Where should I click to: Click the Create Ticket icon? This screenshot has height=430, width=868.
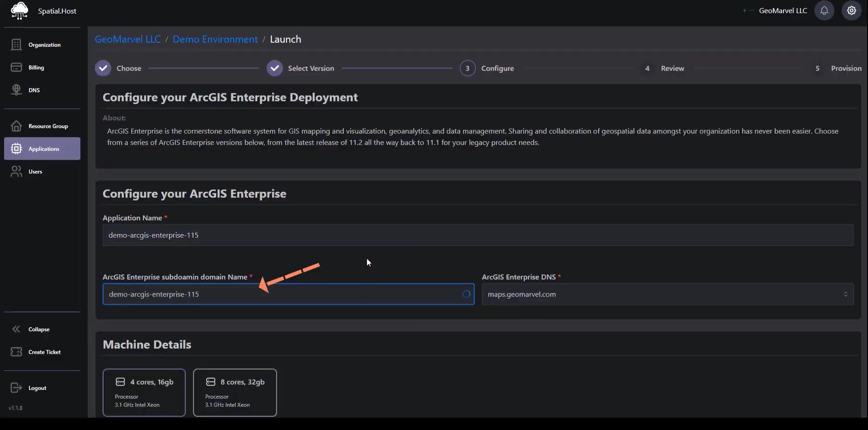[17, 352]
